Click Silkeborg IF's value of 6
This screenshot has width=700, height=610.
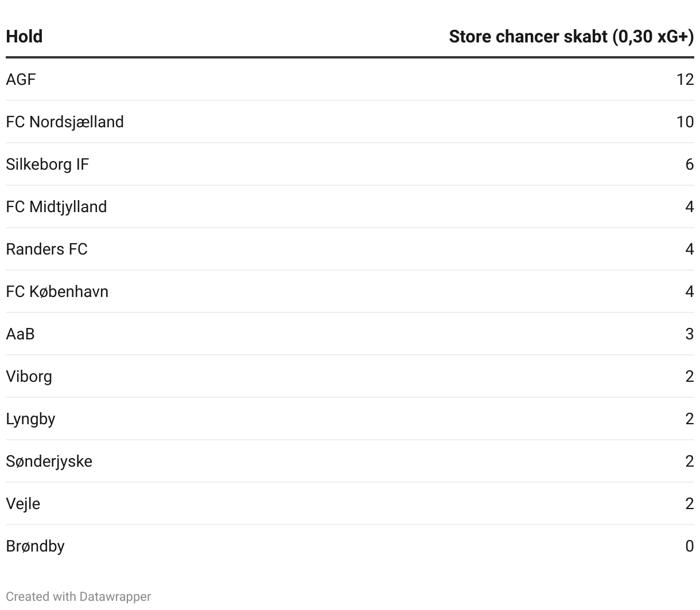pyautogui.click(x=690, y=165)
